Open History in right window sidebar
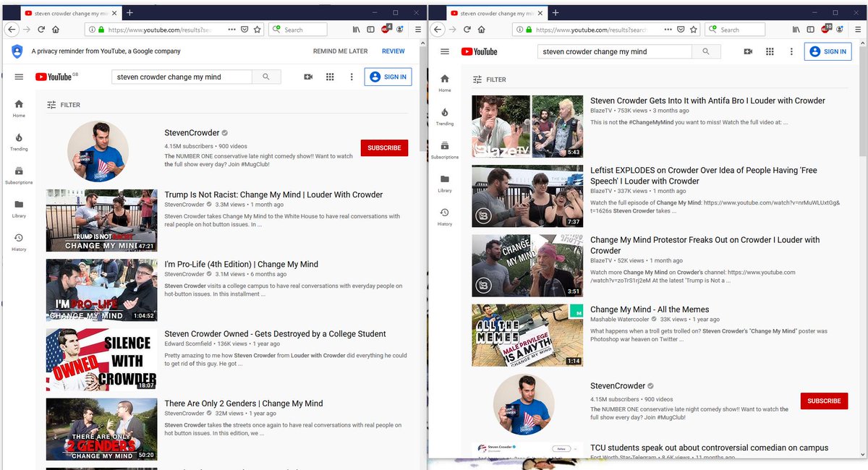This screenshot has height=470, width=868. tap(445, 216)
